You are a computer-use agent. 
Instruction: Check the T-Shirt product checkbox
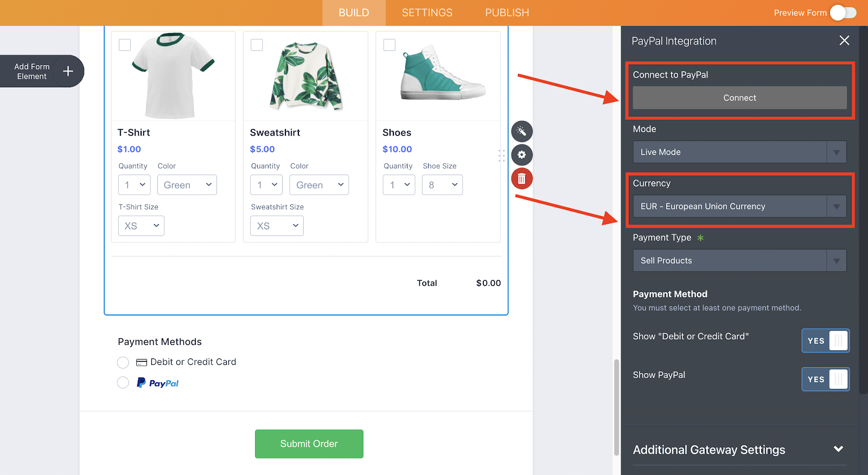point(125,44)
